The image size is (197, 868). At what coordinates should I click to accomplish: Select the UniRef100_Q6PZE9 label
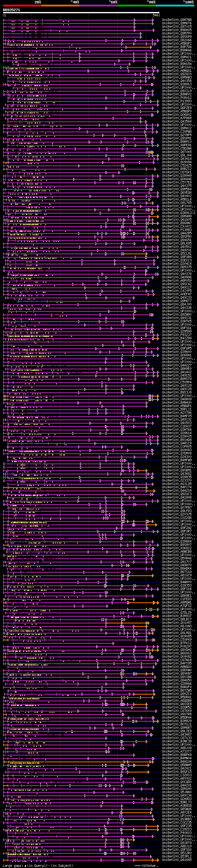click(x=177, y=108)
